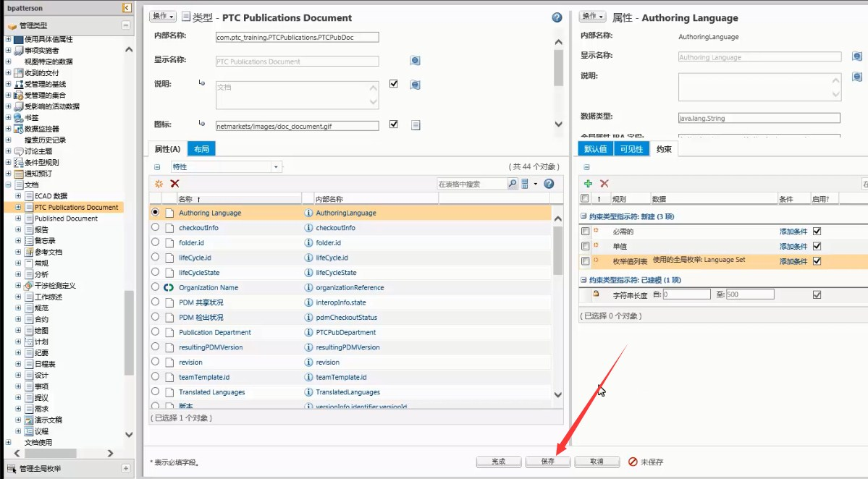This screenshot has width=868, height=479.
Task: Collapse the Manage Types panel section
Action: pos(126,25)
